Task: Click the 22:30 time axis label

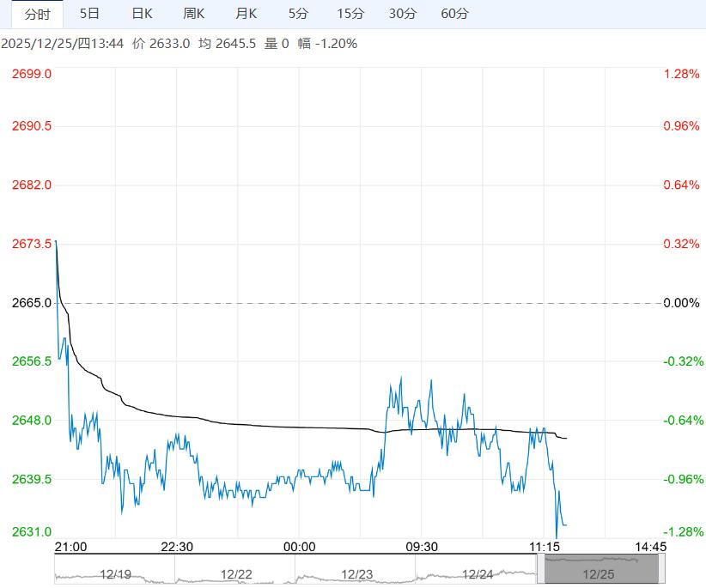Action: point(175,547)
